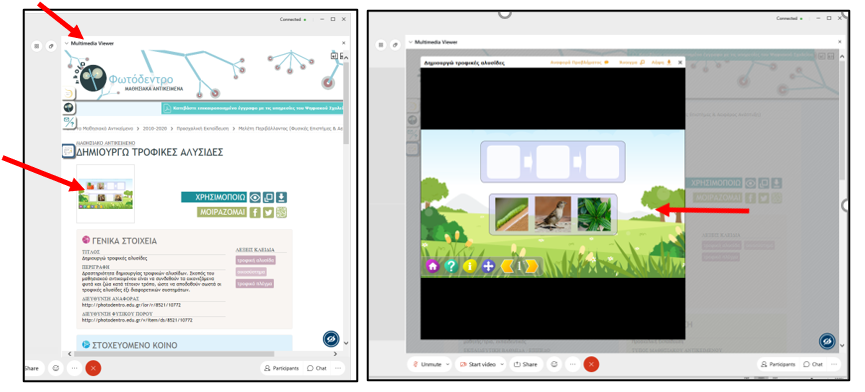Go to previous page with yellow left arrow

508,266
